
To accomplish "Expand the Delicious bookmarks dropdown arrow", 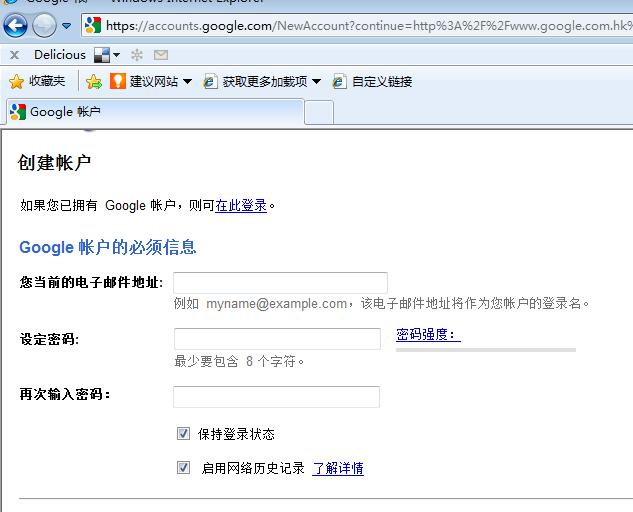I will 116,55.
